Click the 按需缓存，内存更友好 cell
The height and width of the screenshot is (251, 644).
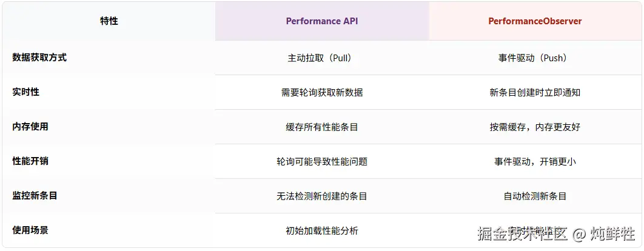[535, 127]
